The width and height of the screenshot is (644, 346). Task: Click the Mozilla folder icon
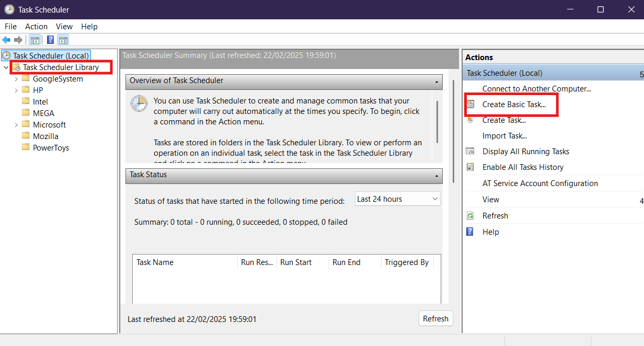click(x=26, y=136)
